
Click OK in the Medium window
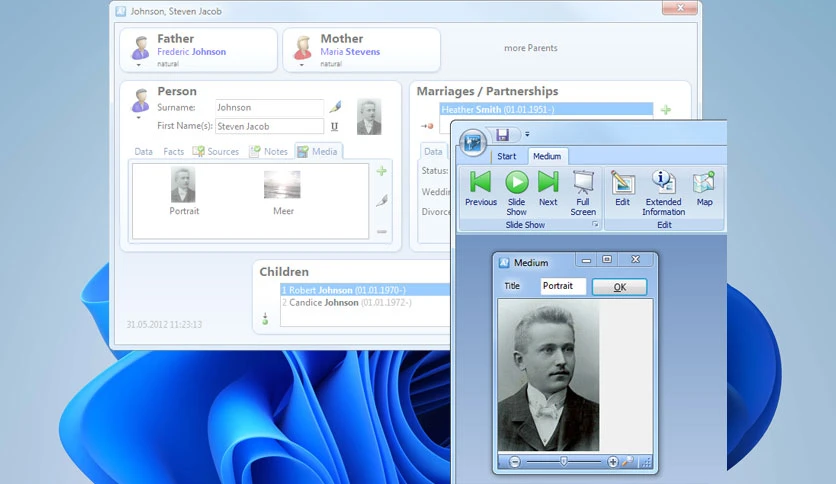620,287
